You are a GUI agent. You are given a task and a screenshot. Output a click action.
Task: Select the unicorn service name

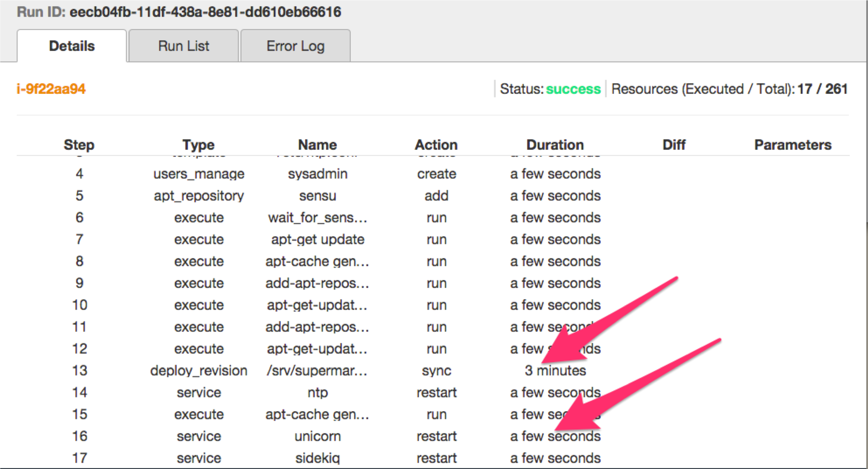pyautogui.click(x=317, y=436)
